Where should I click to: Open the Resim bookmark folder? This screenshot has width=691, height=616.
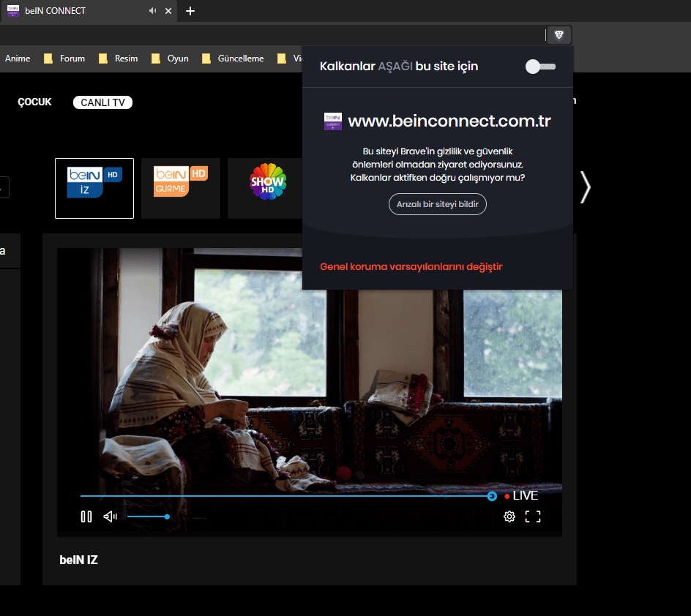pyautogui.click(x=118, y=59)
